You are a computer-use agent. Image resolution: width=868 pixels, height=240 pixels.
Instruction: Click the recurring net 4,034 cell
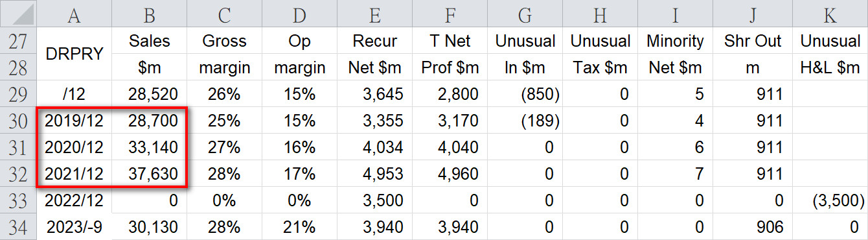tap(374, 147)
